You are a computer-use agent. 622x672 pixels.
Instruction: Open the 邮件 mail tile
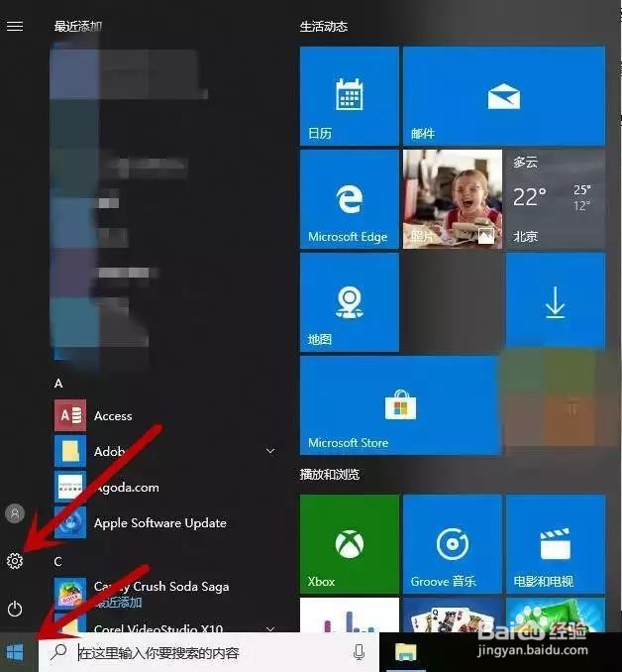[504, 95]
